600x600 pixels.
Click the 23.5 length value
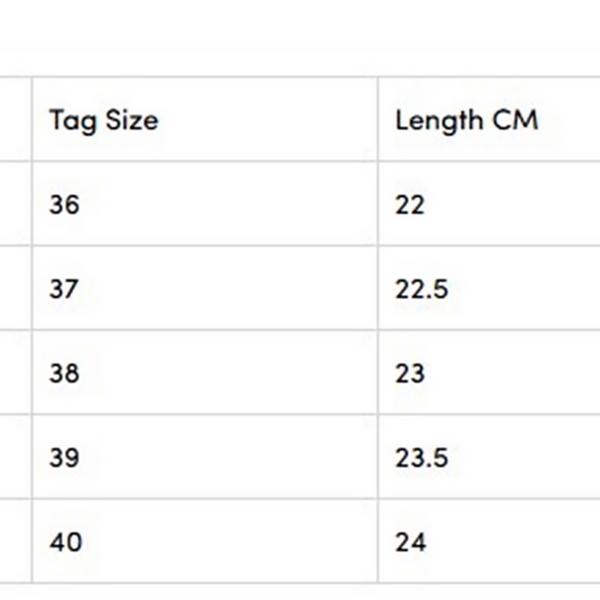(x=421, y=458)
